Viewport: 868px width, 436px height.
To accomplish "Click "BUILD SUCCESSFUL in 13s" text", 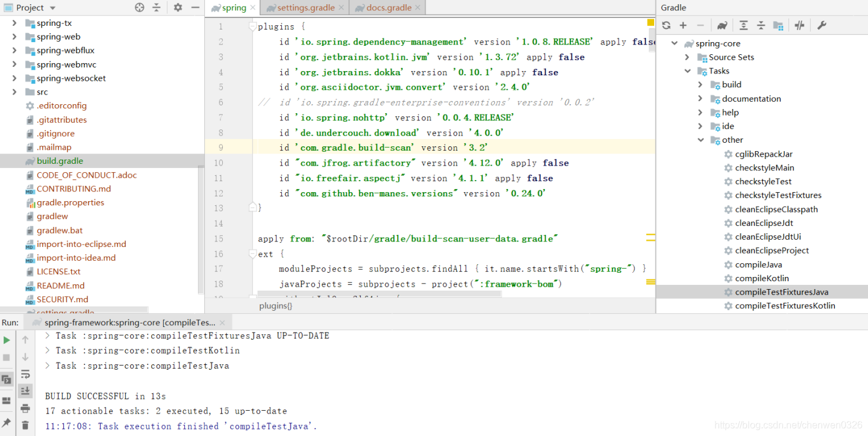I will (x=105, y=396).
